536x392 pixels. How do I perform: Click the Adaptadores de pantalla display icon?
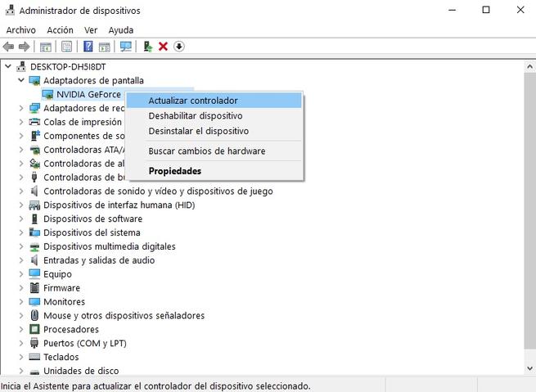tap(34, 81)
